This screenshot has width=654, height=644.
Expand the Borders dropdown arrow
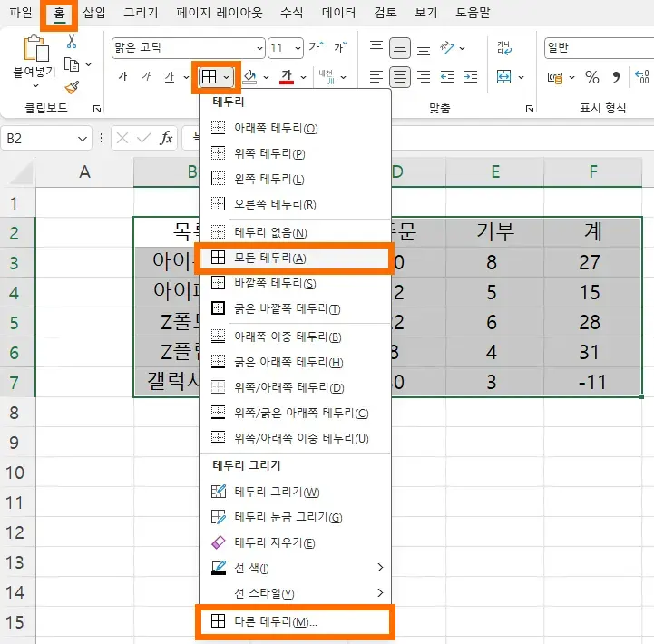(x=226, y=77)
